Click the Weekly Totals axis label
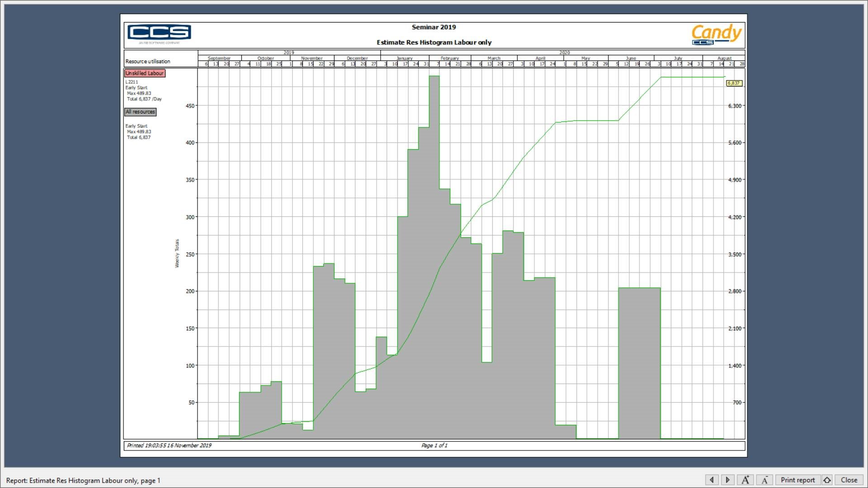Viewport: 868px width, 488px height. point(177,253)
